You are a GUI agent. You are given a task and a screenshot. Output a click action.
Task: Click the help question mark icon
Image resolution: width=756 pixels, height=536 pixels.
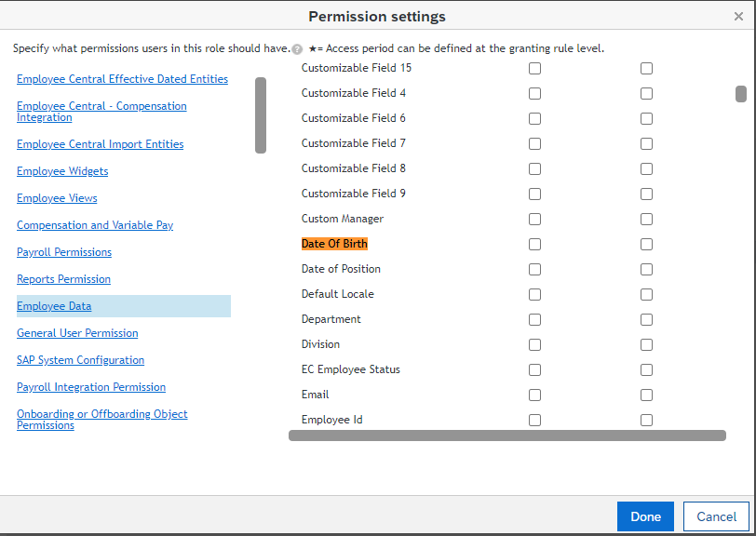[297, 49]
